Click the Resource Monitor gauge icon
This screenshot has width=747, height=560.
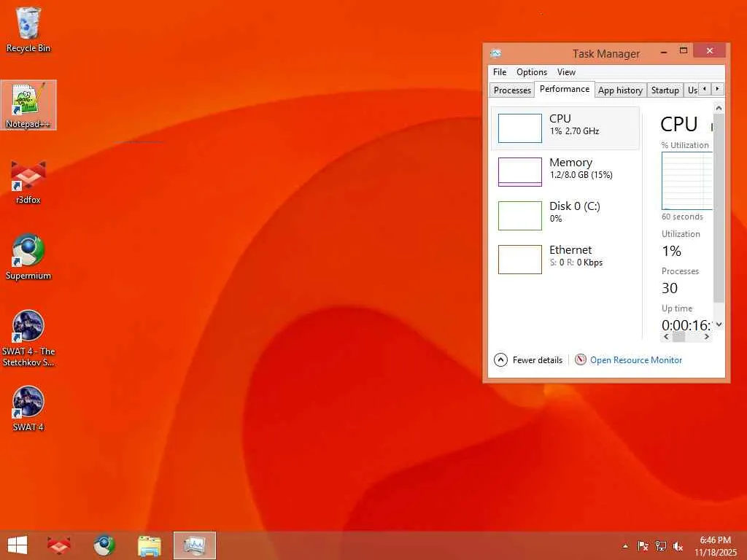[x=580, y=360]
